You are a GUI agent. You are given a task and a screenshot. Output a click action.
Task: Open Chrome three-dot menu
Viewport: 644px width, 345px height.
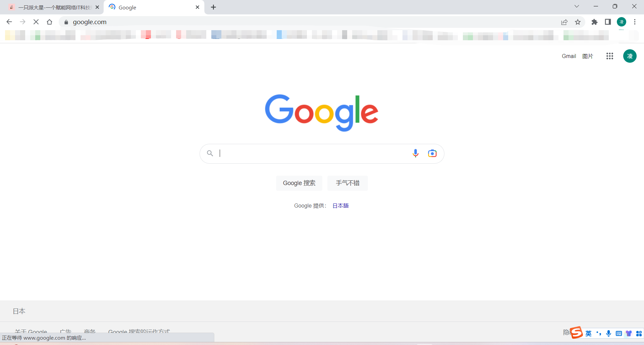point(635,22)
